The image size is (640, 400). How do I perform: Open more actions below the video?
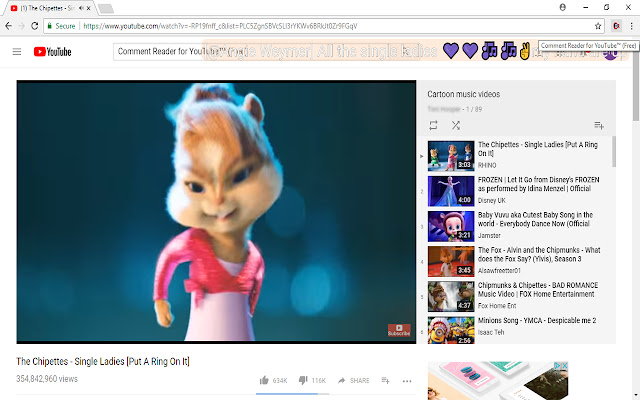[407, 381]
